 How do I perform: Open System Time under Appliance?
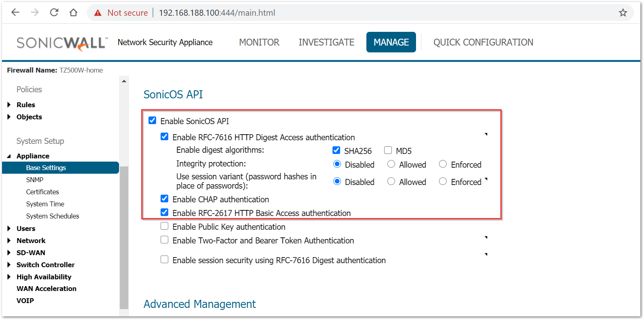pyautogui.click(x=45, y=204)
